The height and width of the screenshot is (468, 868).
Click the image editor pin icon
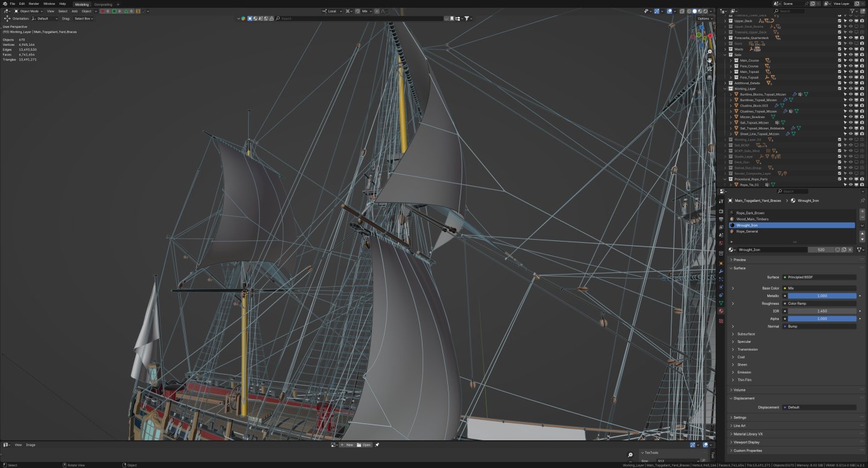[x=377, y=445]
